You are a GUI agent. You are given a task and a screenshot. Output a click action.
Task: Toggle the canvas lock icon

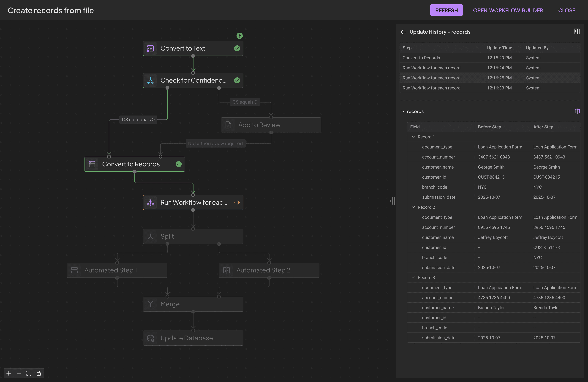tap(38, 373)
